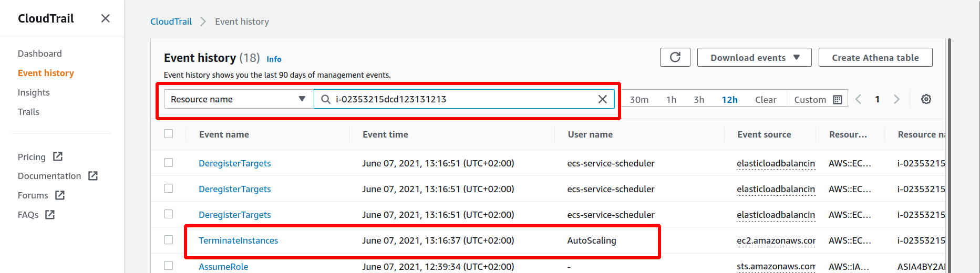Open FAQs external link icon
The height and width of the screenshot is (273, 980).
(x=50, y=215)
